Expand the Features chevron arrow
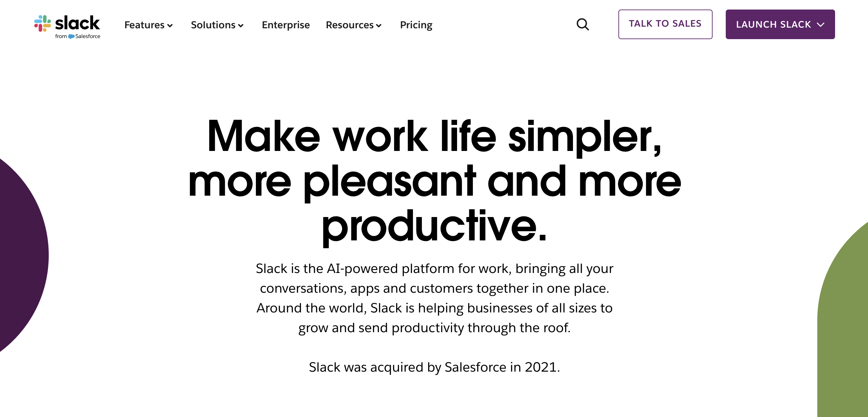868x417 pixels. point(170,26)
